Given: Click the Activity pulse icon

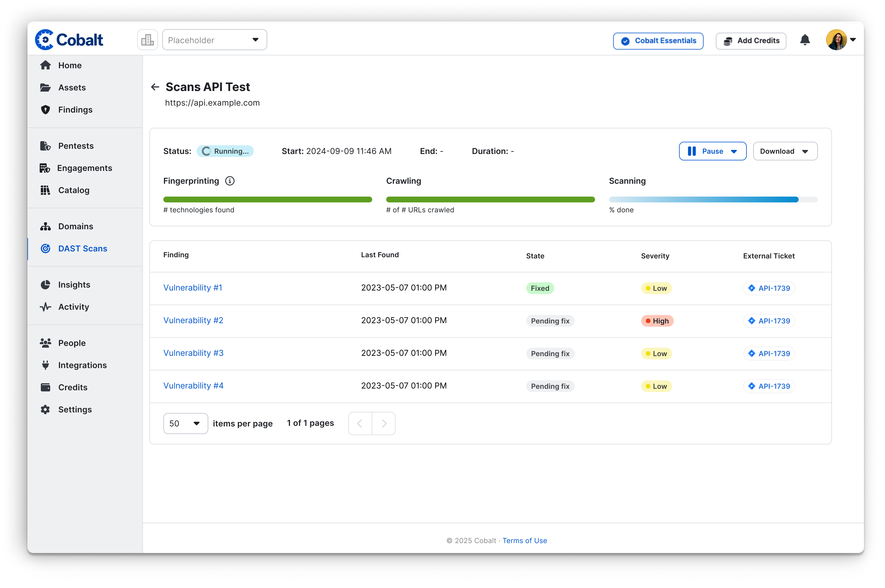Looking at the screenshot, I should (x=46, y=307).
